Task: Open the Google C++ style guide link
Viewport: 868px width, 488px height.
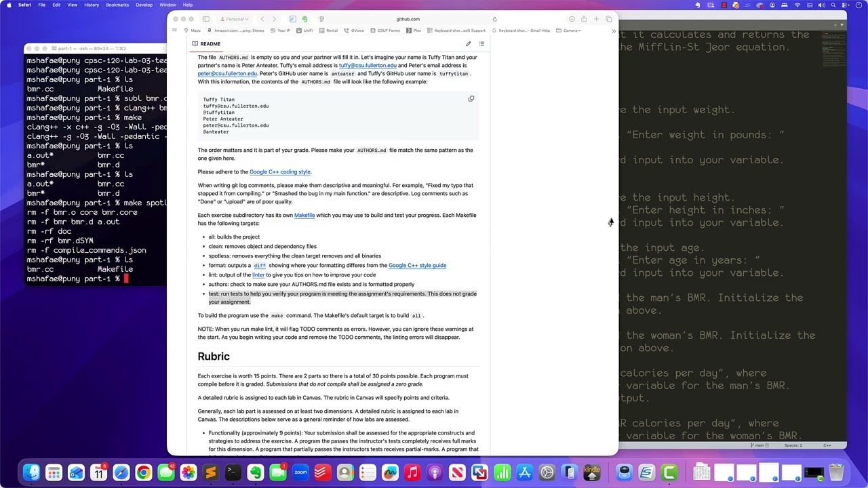Action: [x=417, y=266]
